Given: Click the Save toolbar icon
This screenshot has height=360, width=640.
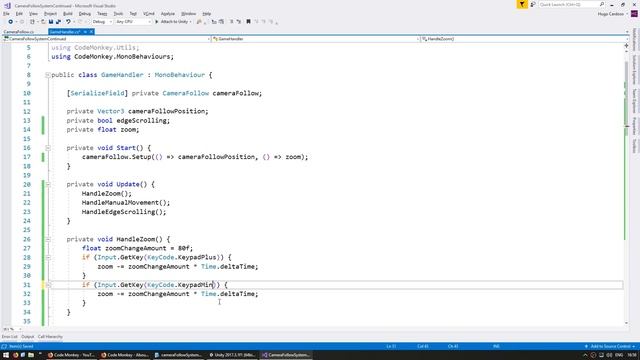Looking at the screenshot, I should tap(51, 22).
